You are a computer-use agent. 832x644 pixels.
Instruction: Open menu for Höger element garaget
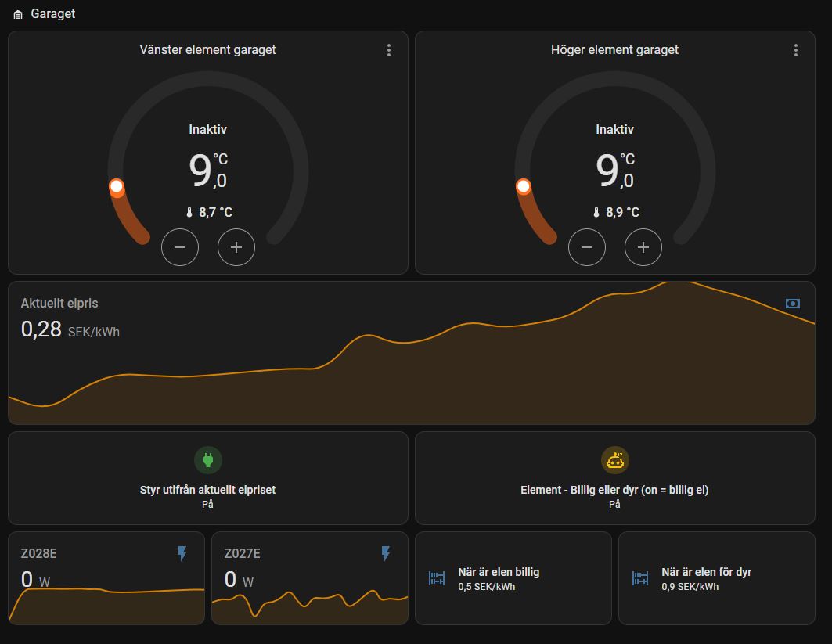pos(796,50)
